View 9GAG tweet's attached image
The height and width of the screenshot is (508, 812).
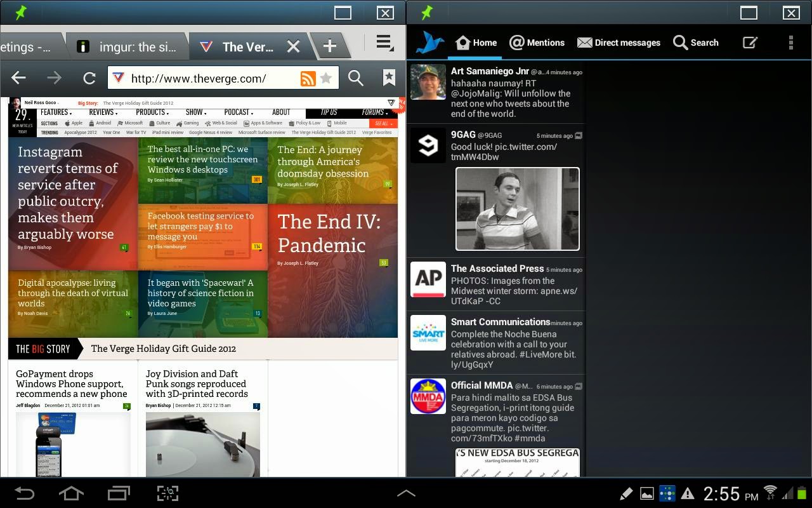(518, 209)
